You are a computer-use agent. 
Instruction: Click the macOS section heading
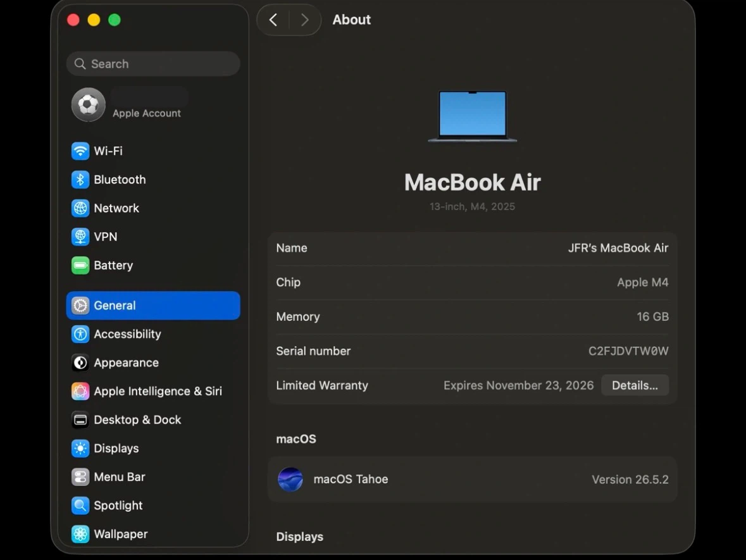(x=296, y=439)
